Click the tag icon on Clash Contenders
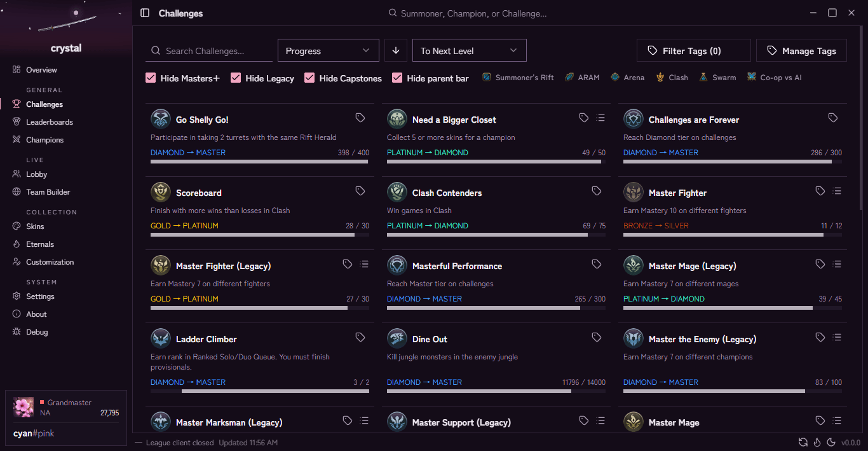This screenshot has width=868, height=451. coord(597,191)
